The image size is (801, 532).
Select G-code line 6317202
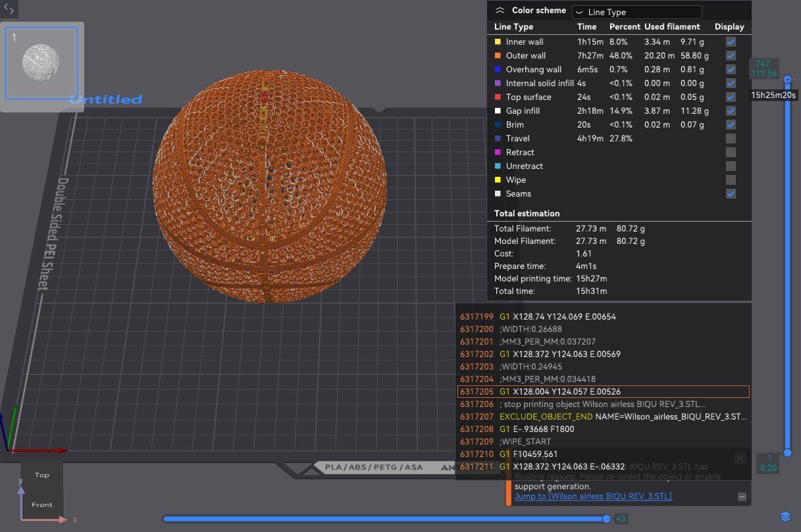[x=604, y=354]
